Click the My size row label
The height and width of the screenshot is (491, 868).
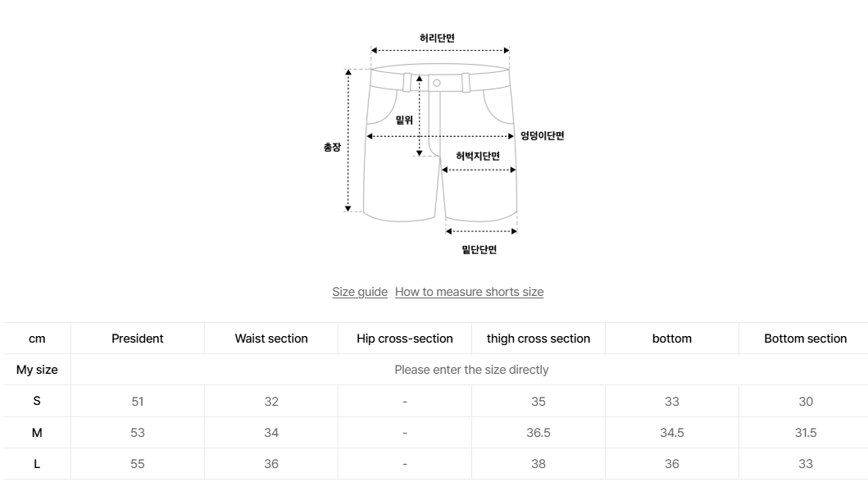pos(37,370)
